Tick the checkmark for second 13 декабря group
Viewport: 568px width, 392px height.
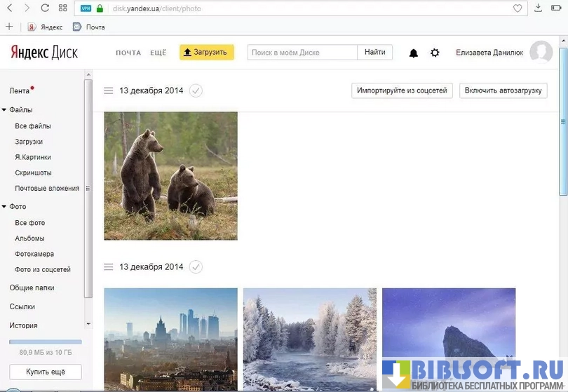196,266
